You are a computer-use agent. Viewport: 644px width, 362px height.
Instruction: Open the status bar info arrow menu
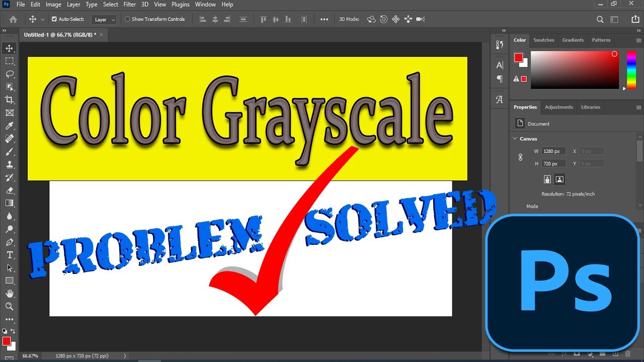(125, 356)
